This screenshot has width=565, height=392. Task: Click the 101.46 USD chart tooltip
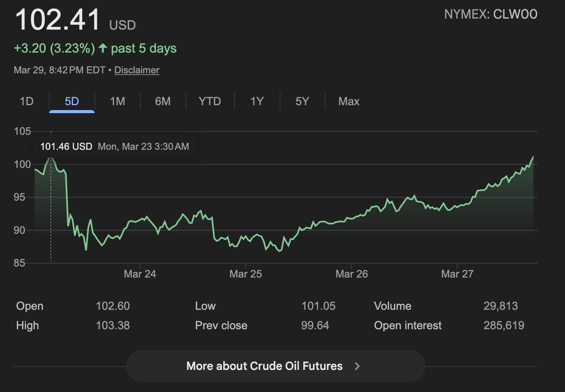115,146
